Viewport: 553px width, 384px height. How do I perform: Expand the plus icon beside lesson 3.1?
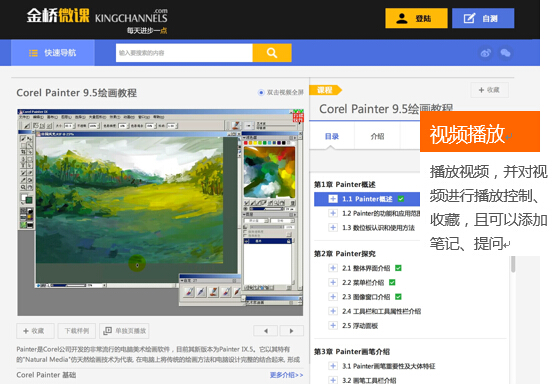[333, 366]
